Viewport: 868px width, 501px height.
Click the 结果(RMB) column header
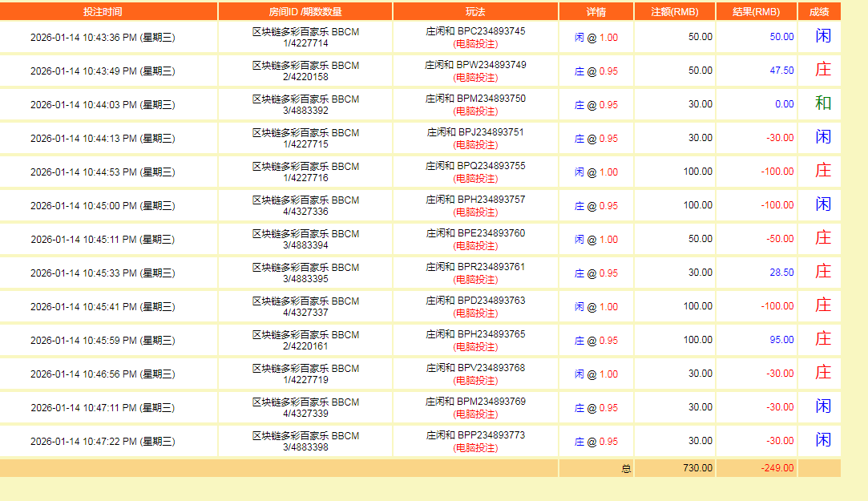(x=756, y=12)
